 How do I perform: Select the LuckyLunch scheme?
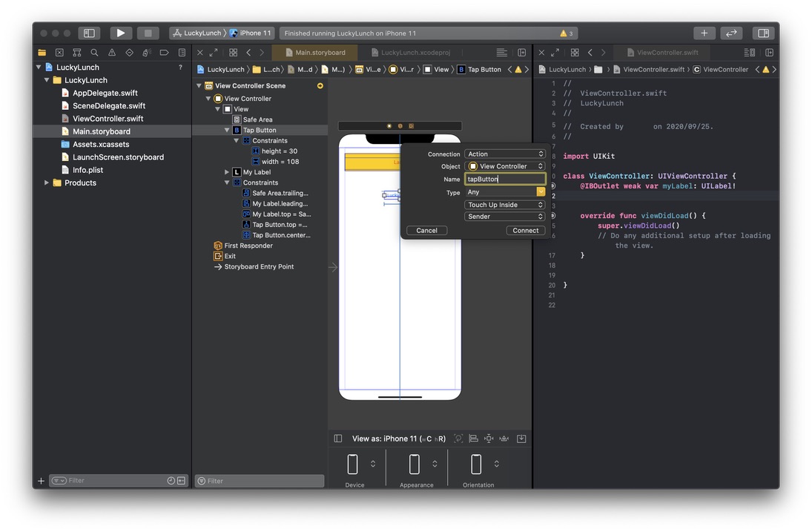coord(197,33)
